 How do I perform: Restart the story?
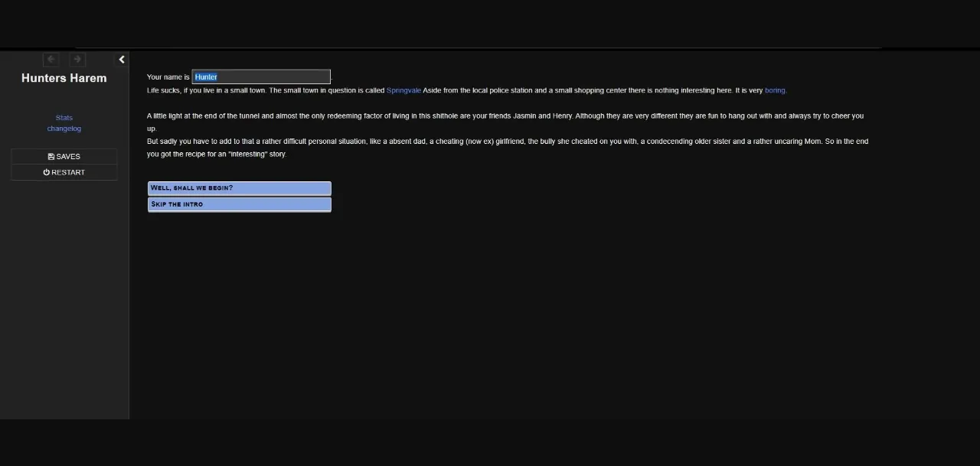64,172
